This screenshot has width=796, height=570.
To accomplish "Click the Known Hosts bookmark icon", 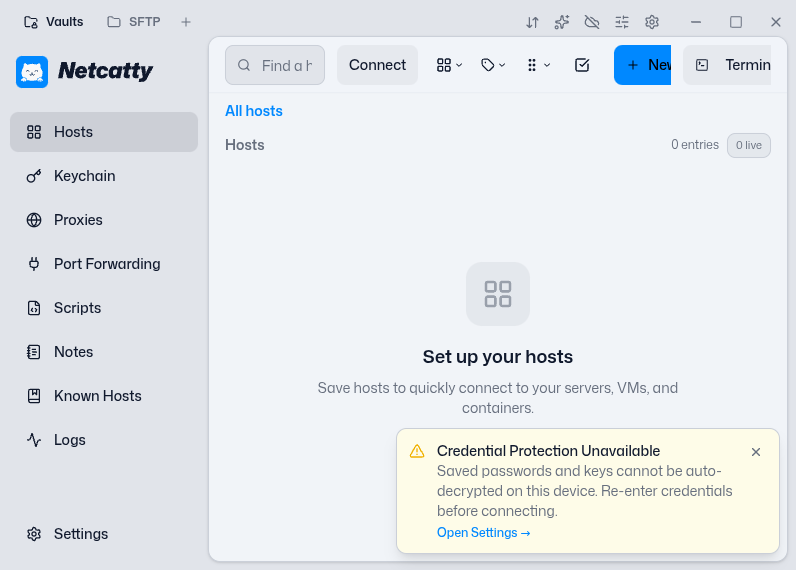I will [34, 396].
